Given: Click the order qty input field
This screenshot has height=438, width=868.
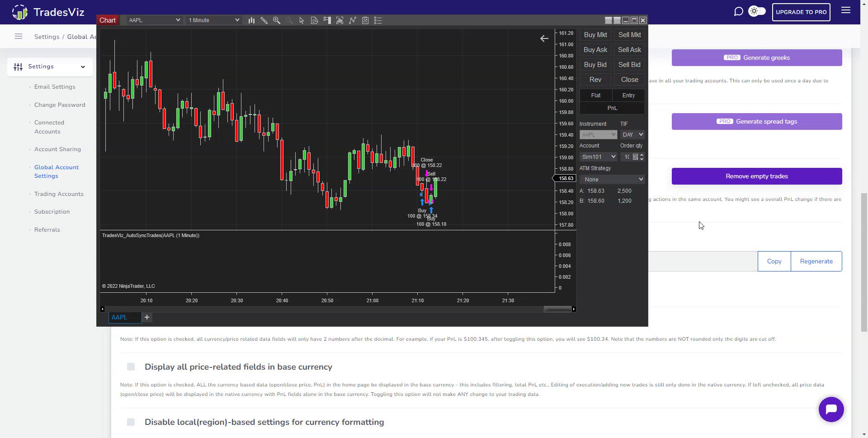Looking at the screenshot, I should click(626, 157).
